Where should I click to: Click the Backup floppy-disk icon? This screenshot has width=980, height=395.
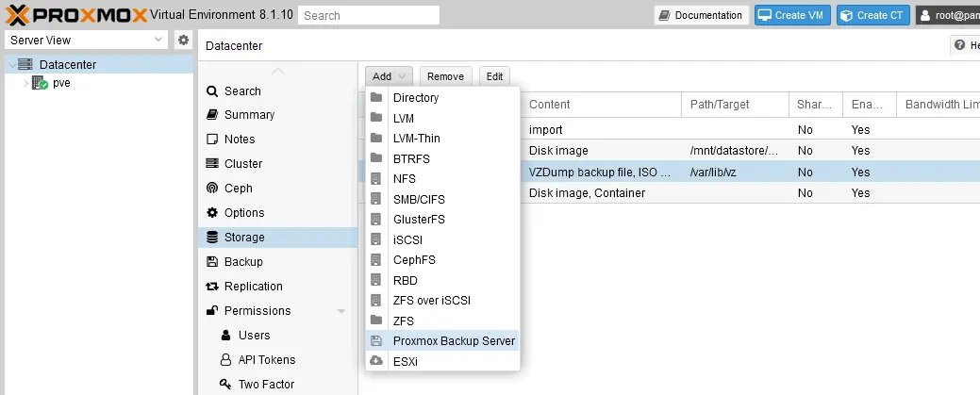click(212, 262)
